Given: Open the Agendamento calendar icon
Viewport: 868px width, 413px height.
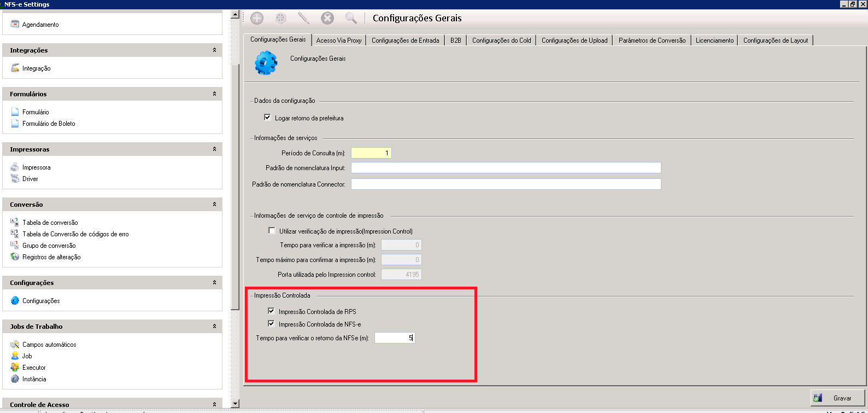Looking at the screenshot, I should pyautogui.click(x=15, y=24).
